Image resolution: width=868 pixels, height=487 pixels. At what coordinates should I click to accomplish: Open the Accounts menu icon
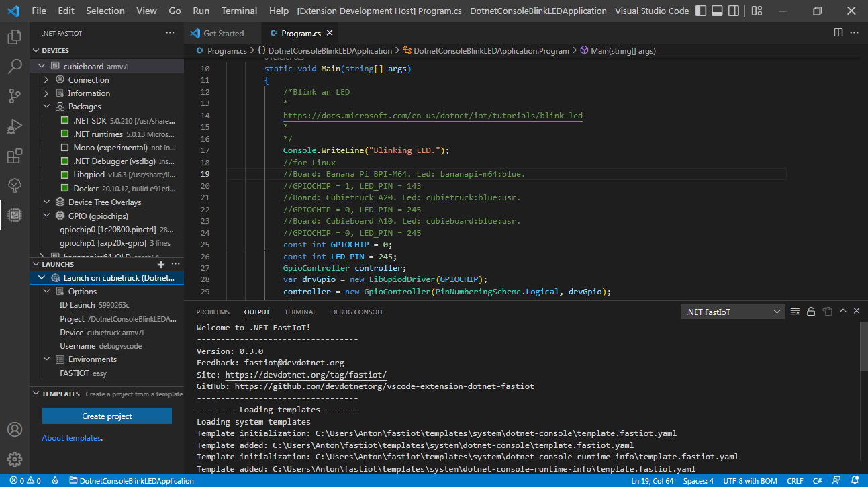(x=14, y=429)
